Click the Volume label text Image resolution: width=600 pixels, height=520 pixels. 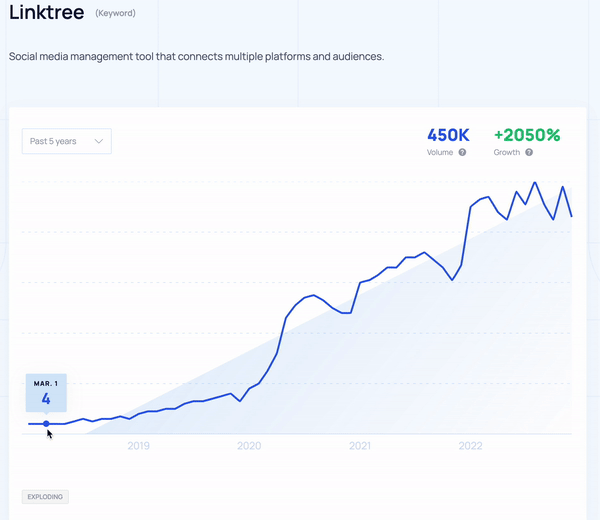pyautogui.click(x=440, y=152)
